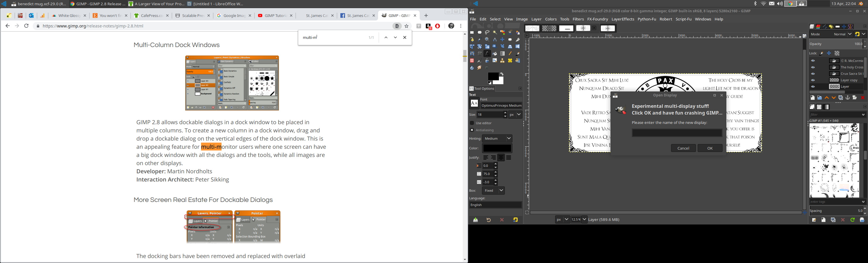The width and height of the screenshot is (868, 263).
Task: Select the Eraser tool
Action: pos(472,61)
